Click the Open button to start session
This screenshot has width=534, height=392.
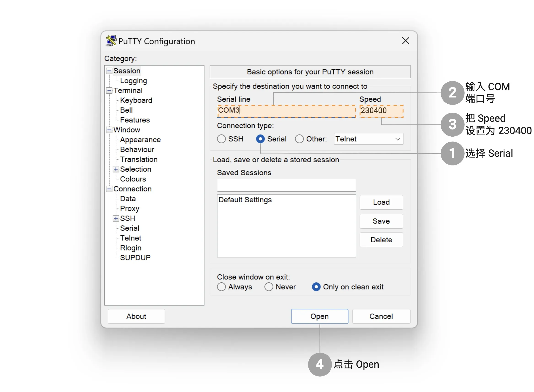[319, 316]
